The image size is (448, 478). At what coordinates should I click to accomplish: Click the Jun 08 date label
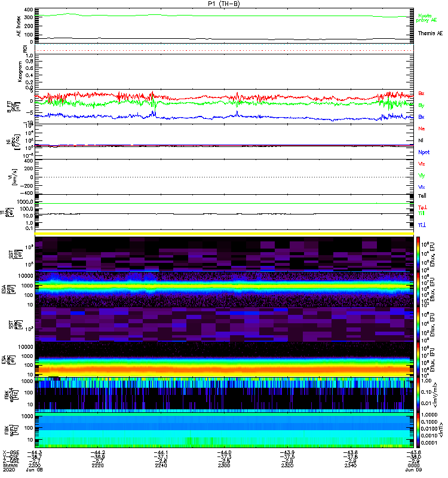tap(34, 470)
